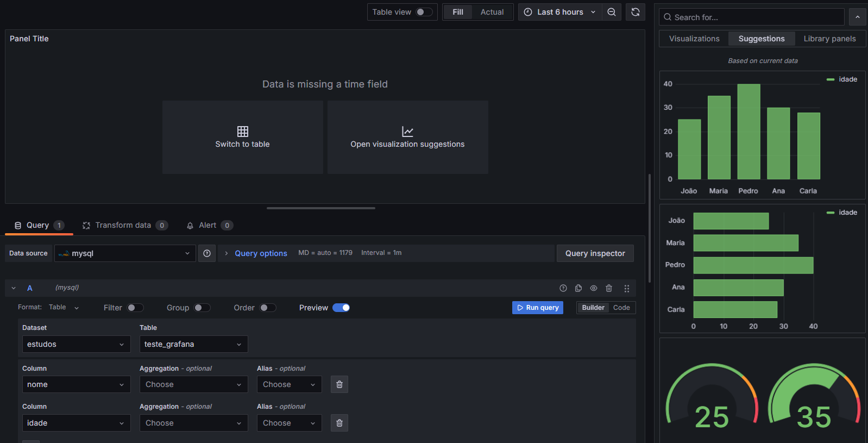Toggle the Table view switch
Image resolution: width=868 pixels, height=443 pixels.
(424, 12)
